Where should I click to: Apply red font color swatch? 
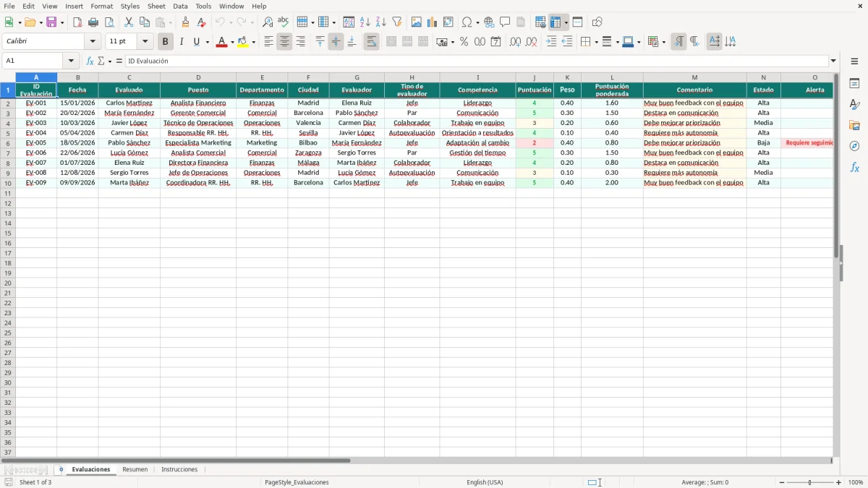tap(221, 42)
